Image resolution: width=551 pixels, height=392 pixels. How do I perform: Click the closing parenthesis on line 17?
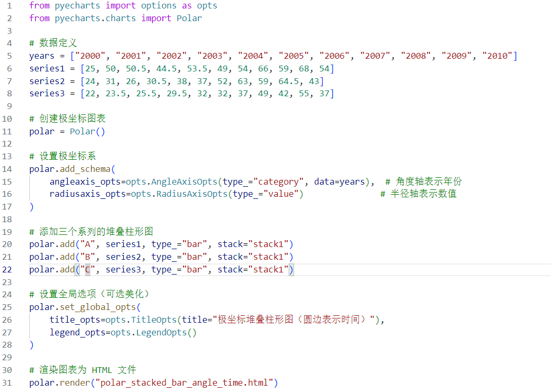coord(32,207)
